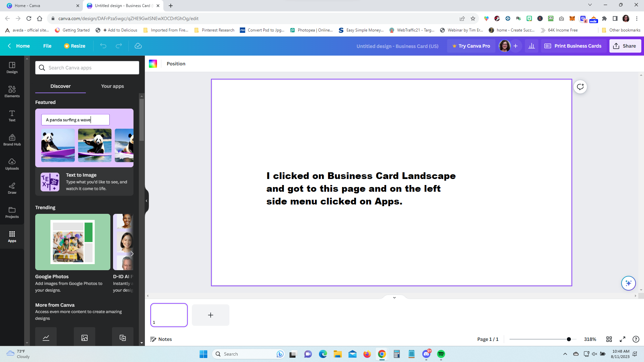Open the background color swatch
The width and height of the screenshot is (644, 362).
click(x=153, y=64)
